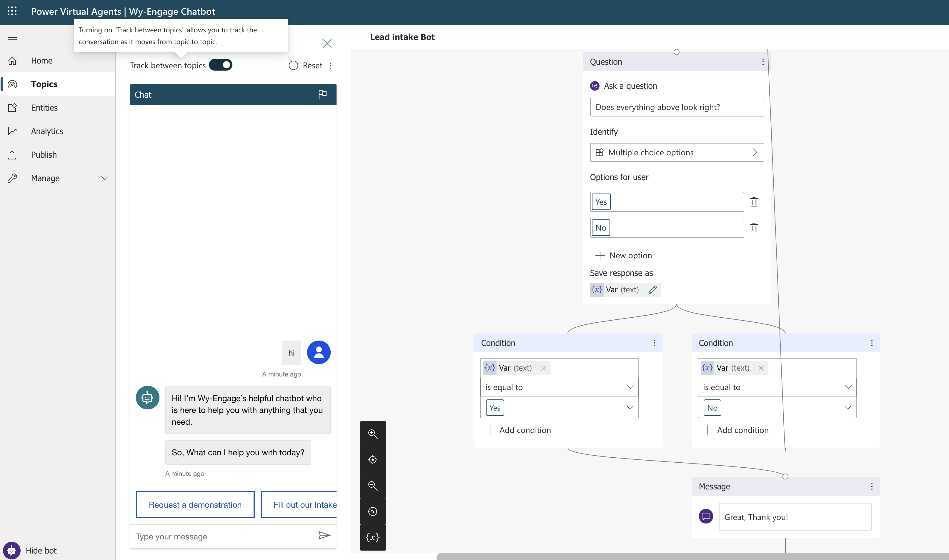Image resolution: width=949 pixels, height=560 pixels.
Task: Open test pane more options menu
Action: [x=331, y=66]
